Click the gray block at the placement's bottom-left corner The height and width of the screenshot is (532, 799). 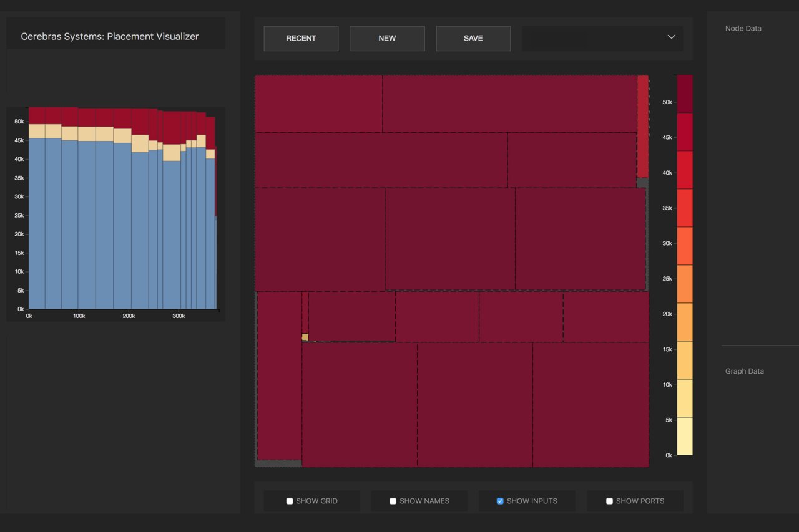pos(278,463)
